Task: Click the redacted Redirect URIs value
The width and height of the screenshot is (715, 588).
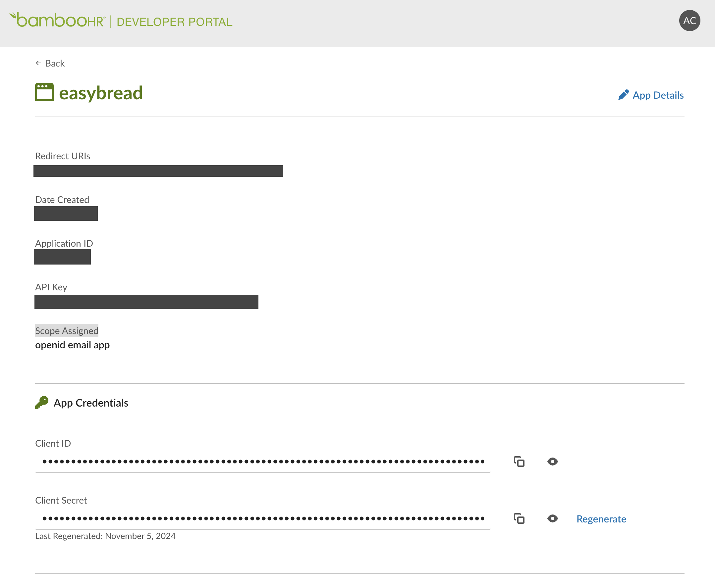Action: coord(159,171)
